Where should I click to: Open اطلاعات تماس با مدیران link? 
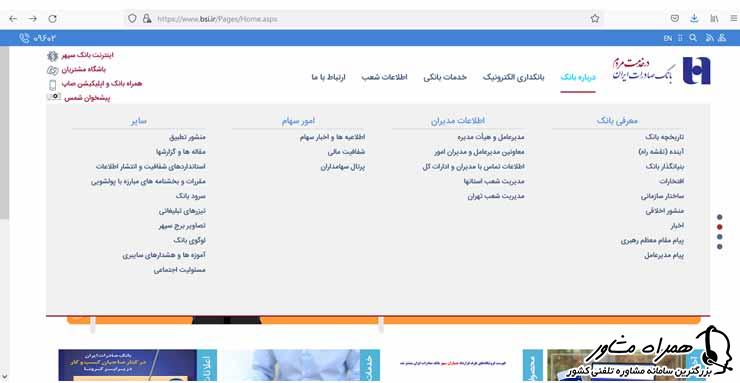474,167
